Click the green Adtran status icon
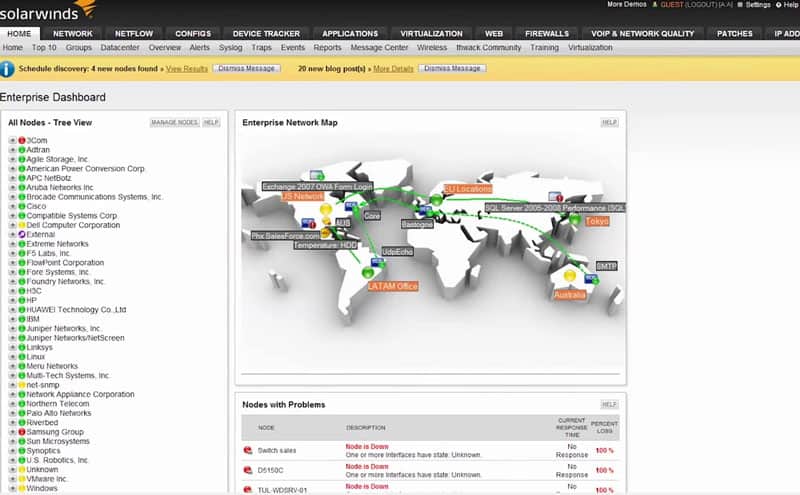The height and width of the screenshot is (495, 800). click(22, 150)
